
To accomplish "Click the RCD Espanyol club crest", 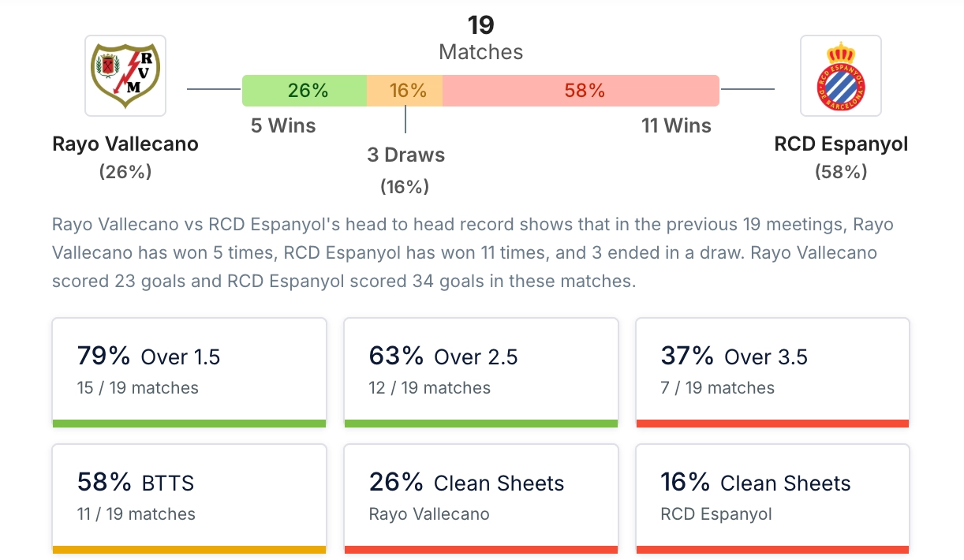I will [840, 75].
